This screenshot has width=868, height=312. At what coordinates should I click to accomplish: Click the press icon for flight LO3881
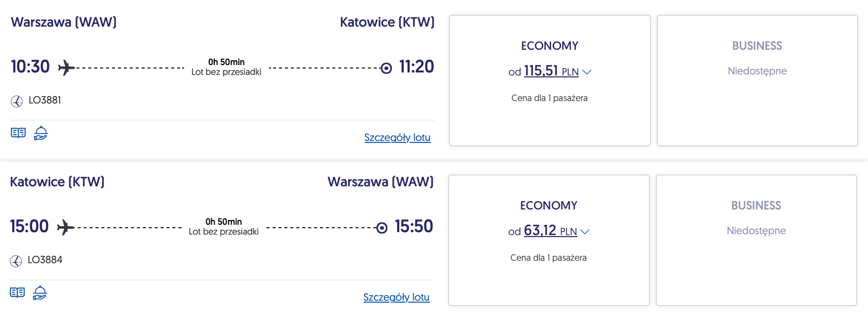click(18, 133)
